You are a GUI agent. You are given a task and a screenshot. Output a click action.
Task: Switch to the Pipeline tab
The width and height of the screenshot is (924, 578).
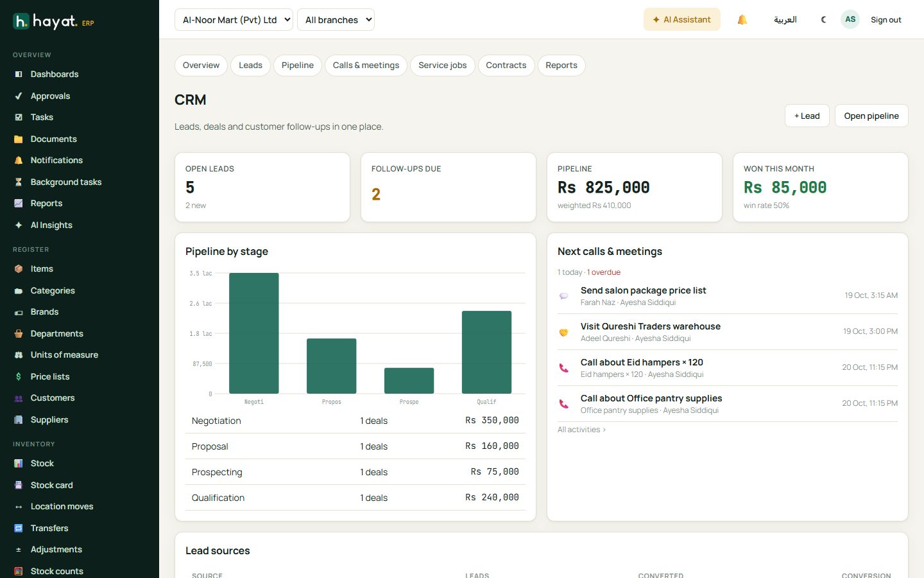pyautogui.click(x=298, y=66)
